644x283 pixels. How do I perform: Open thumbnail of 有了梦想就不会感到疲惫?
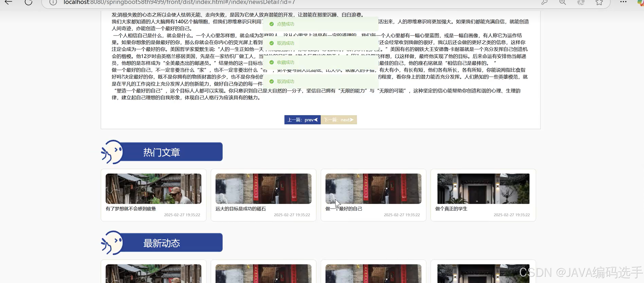coord(153,189)
